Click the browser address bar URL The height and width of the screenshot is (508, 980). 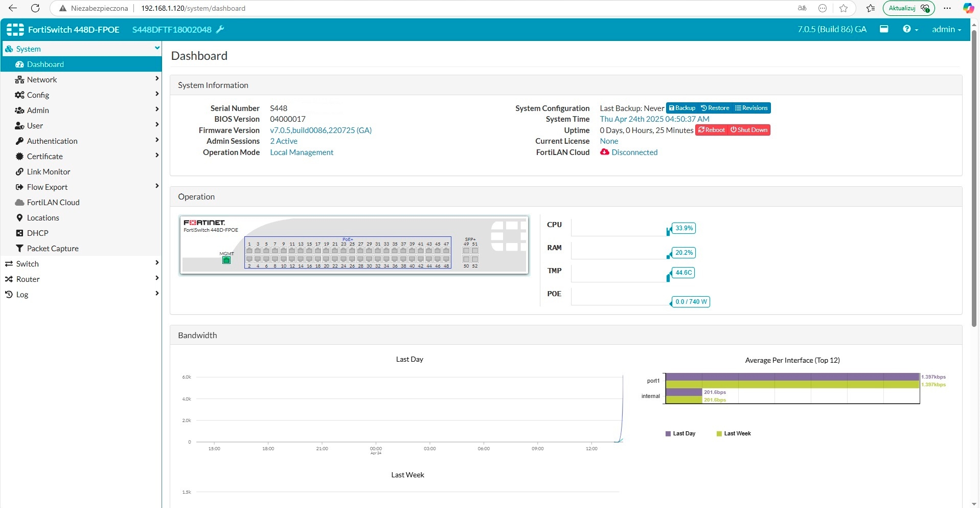(x=193, y=8)
